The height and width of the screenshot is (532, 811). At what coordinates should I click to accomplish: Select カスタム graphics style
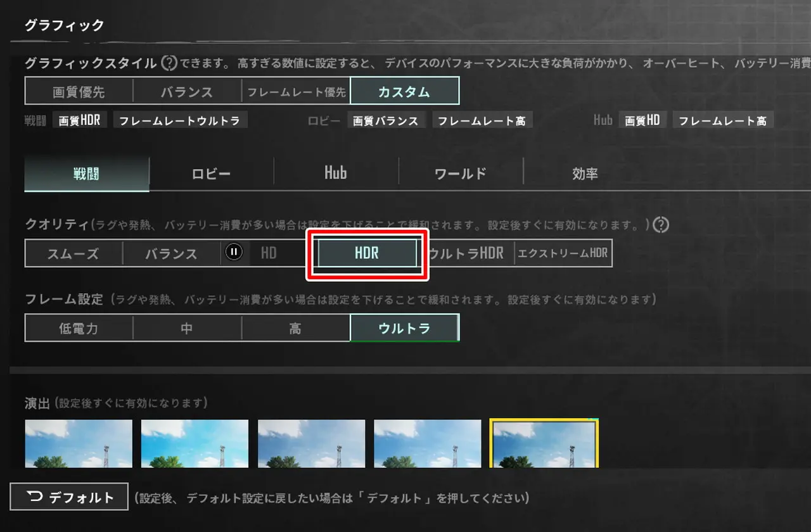[404, 92]
